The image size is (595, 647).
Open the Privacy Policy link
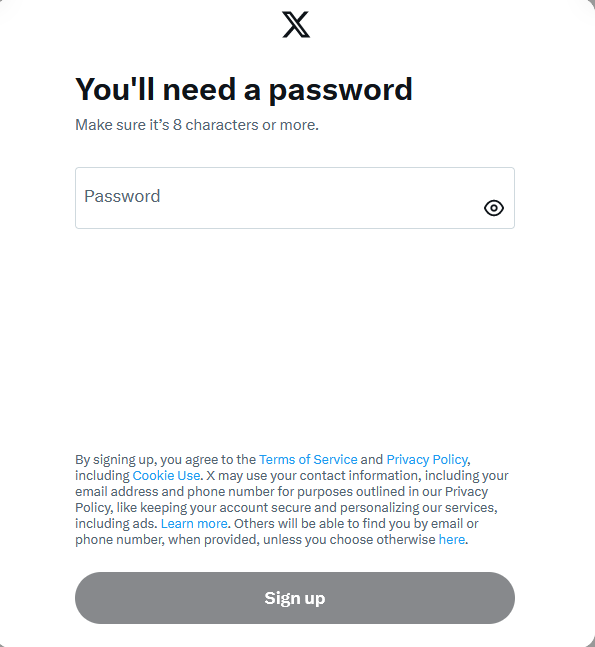427,459
